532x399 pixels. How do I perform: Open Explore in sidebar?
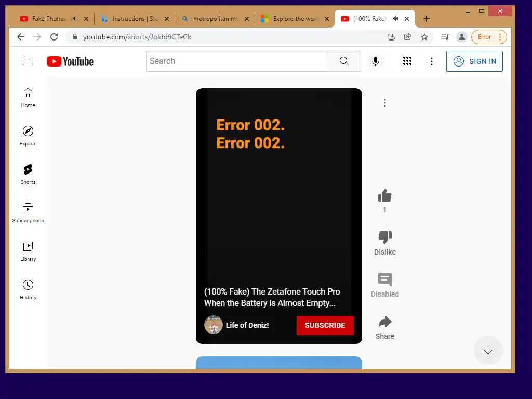28,136
